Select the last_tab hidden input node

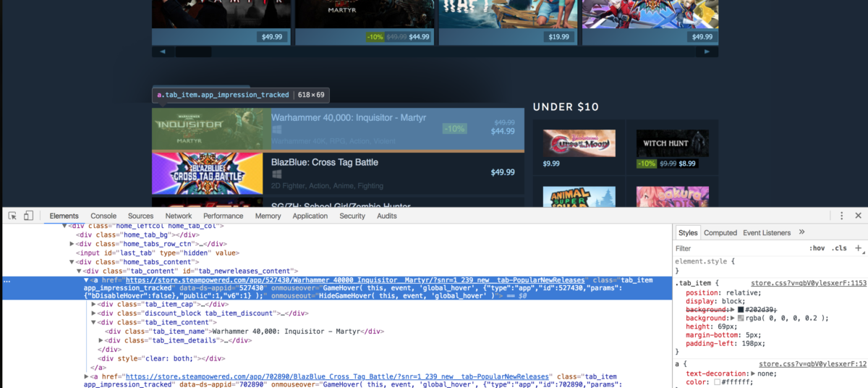pos(157,253)
